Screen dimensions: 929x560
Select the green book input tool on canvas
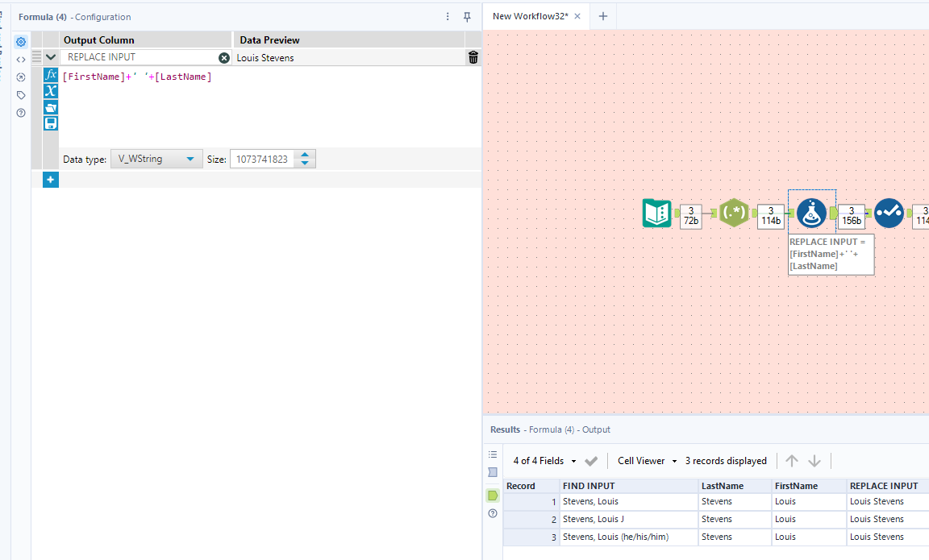[x=656, y=213]
